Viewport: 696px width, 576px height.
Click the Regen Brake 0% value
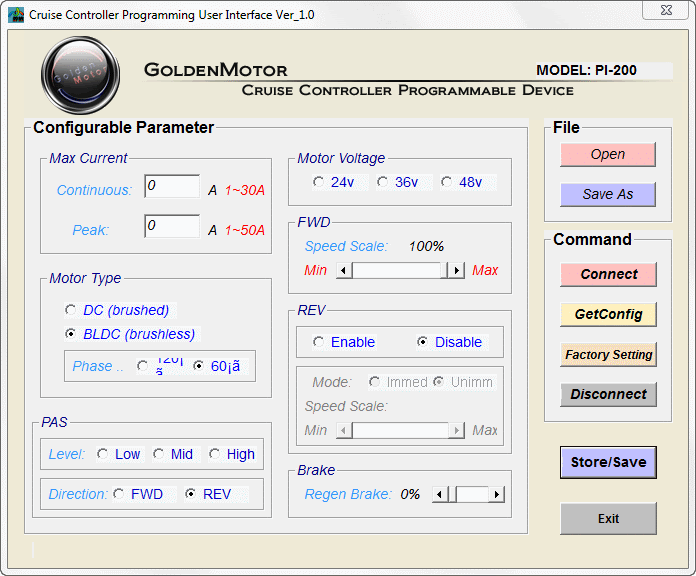point(410,494)
